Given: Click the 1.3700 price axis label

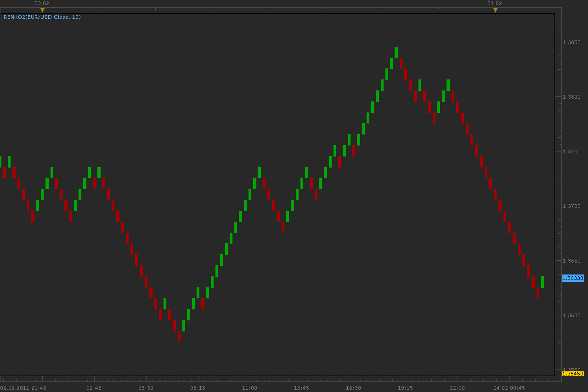Looking at the screenshot, I should click(572, 206).
